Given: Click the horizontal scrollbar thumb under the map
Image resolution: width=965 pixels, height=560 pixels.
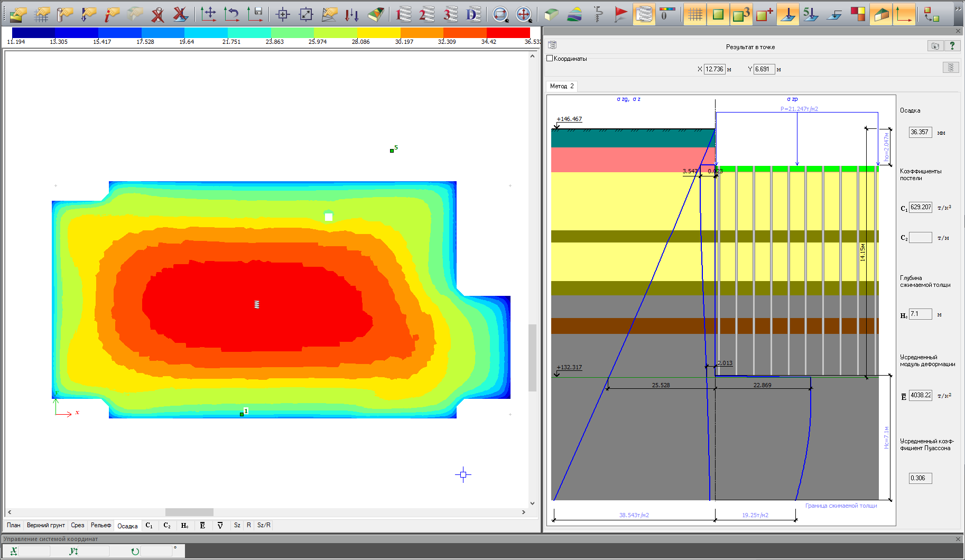Looking at the screenshot, I should (x=189, y=512).
